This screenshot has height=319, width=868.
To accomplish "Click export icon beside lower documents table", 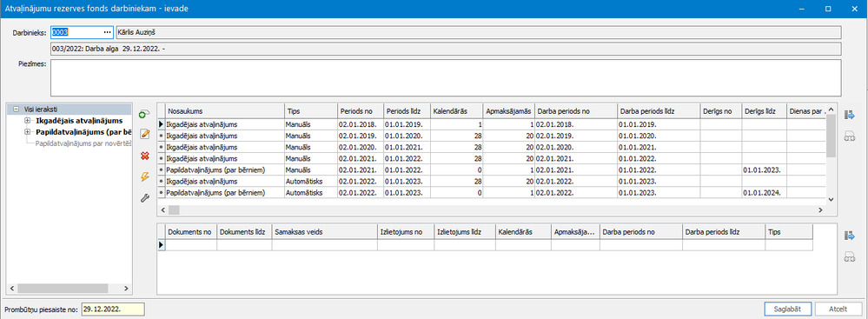I will point(849,236).
